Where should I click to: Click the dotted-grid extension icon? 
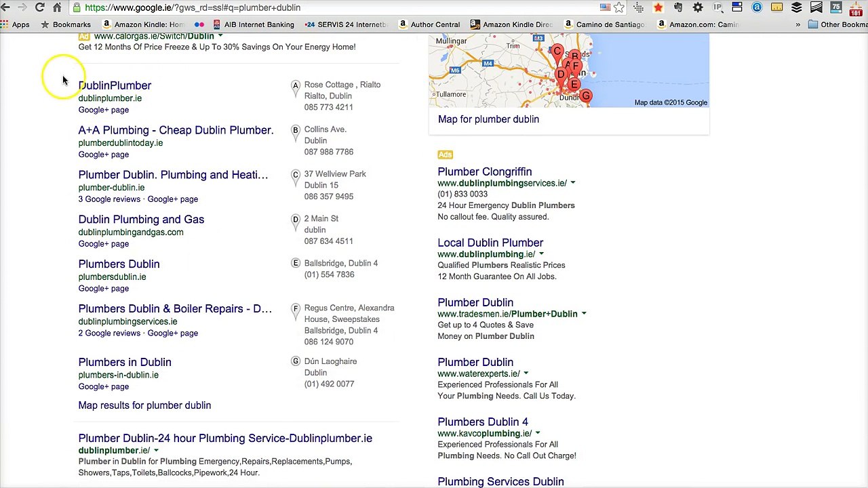[x=639, y=7]
